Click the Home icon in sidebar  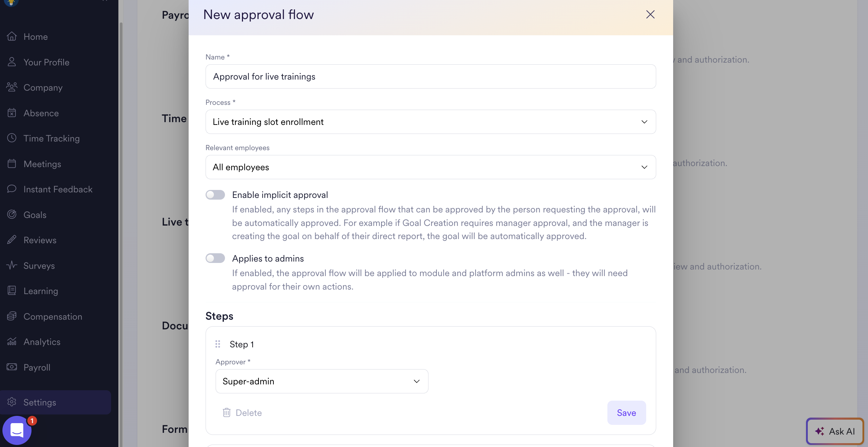12,36
